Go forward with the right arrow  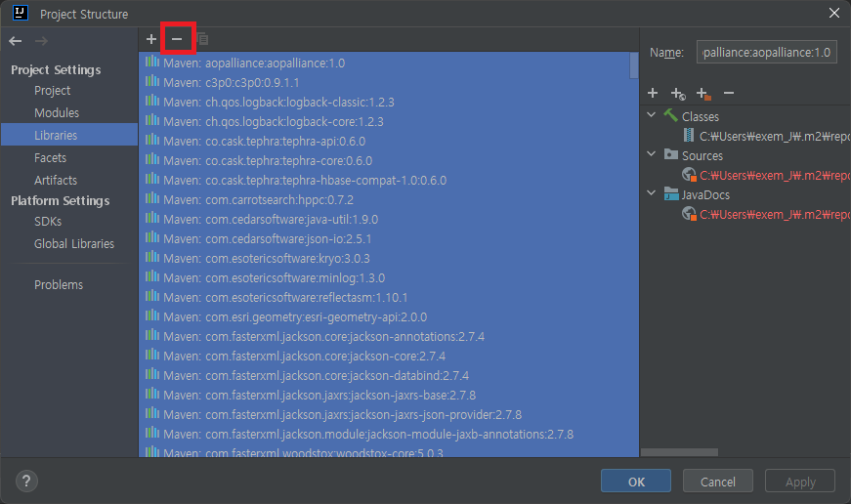click(41, 41)
